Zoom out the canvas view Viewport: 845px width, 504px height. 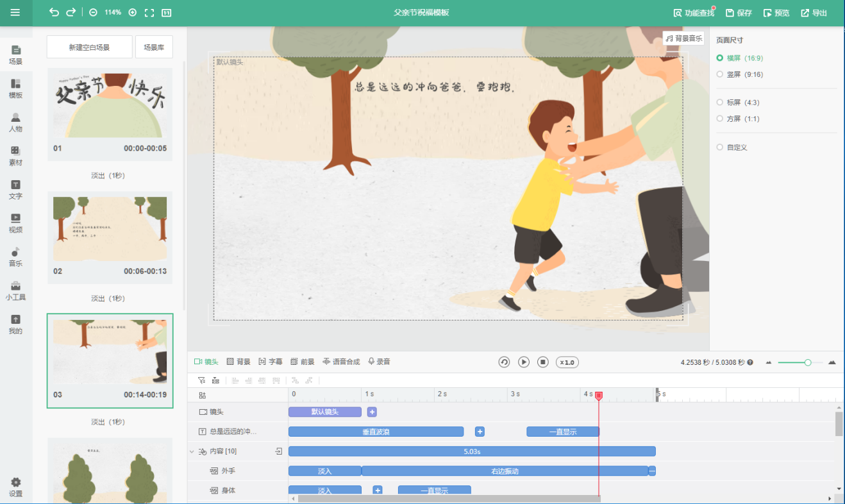tap(94, 13)
